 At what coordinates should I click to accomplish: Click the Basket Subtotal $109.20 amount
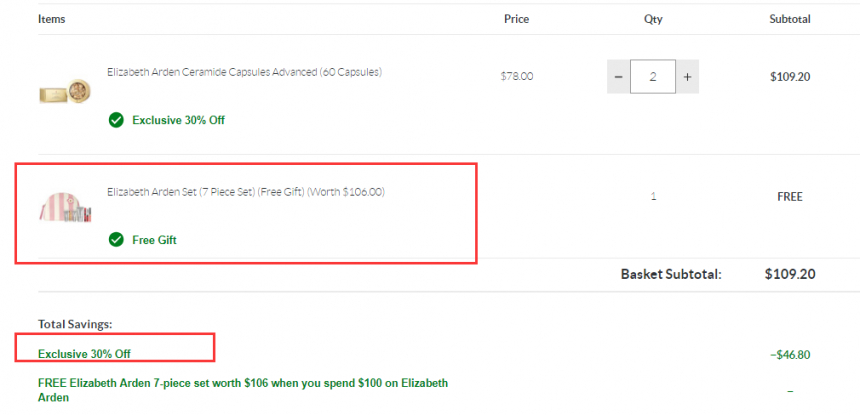(x=790, y=274)
